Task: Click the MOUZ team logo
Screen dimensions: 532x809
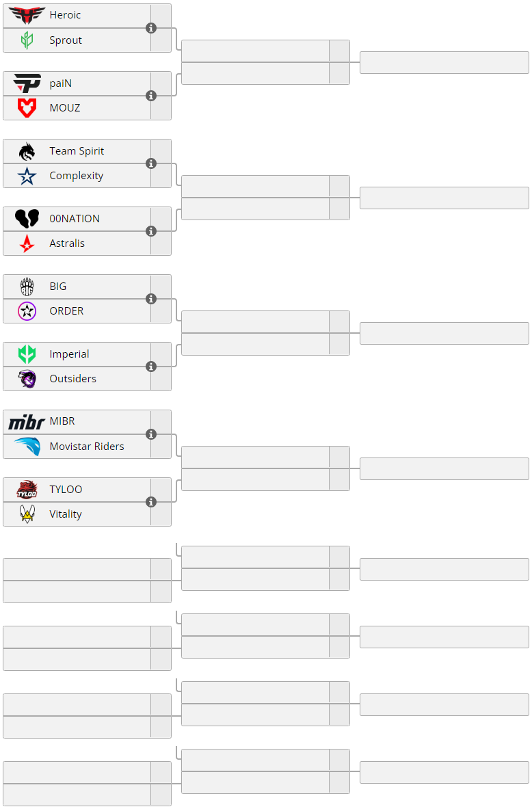Action: pyautogui.click(x=27, y=108)
